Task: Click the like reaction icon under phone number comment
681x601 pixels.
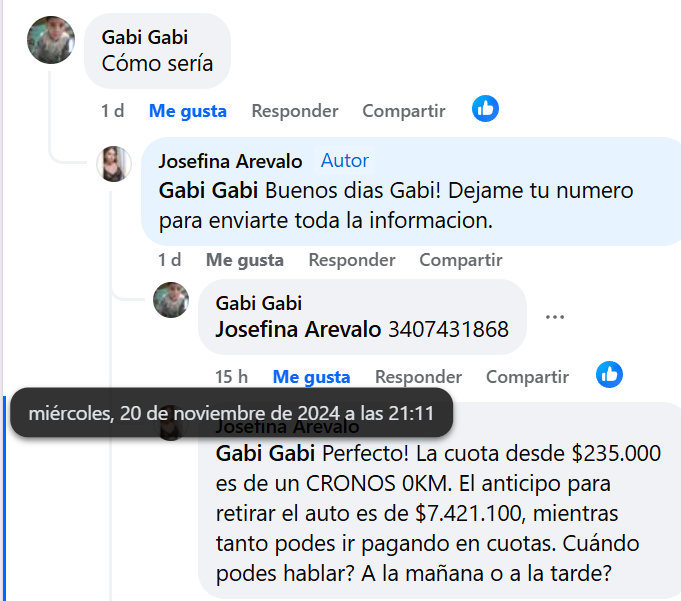Action: click(609, 374)
